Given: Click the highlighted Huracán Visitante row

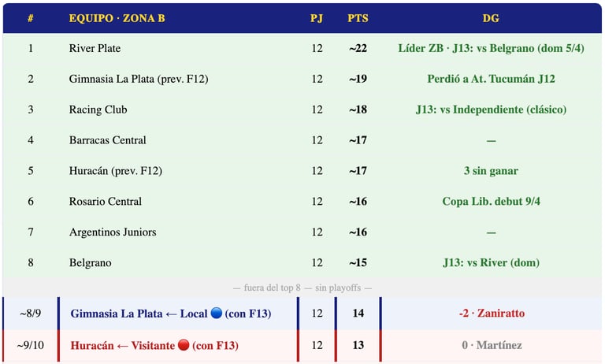Looking at the screenshot, I should click(302, 345).
